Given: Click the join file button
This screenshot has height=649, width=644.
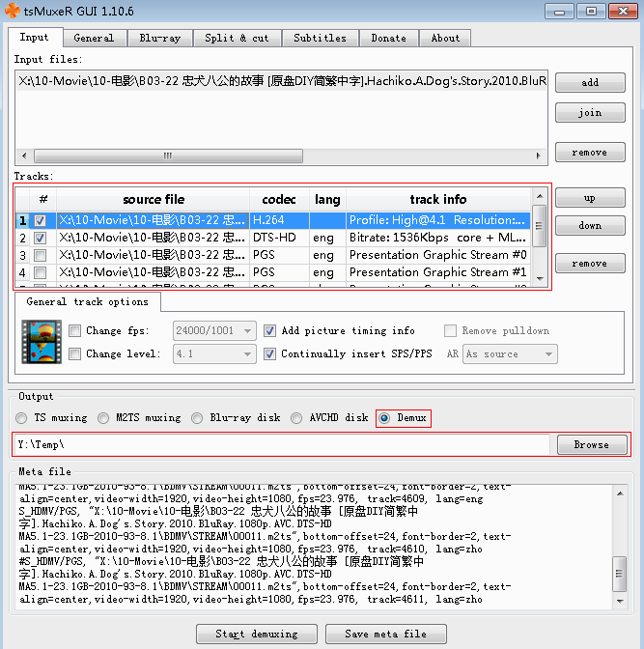Looking at the screenshot, I should (590, 113).
